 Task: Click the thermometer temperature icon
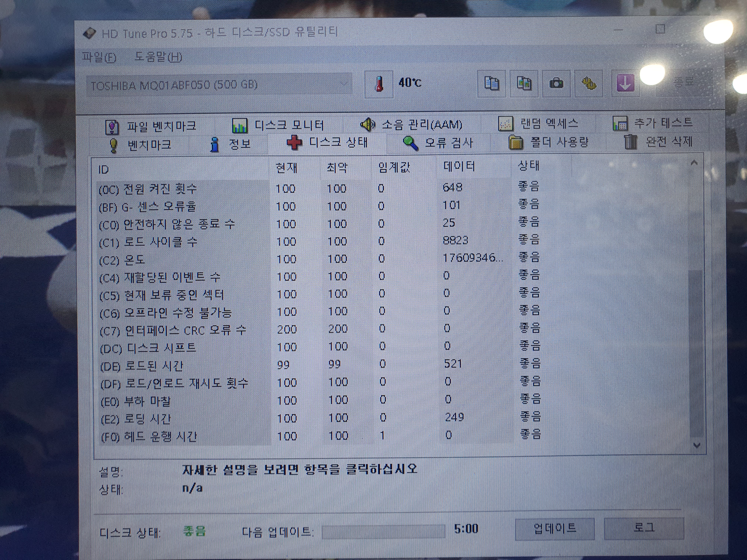click(x=379, y=84)
